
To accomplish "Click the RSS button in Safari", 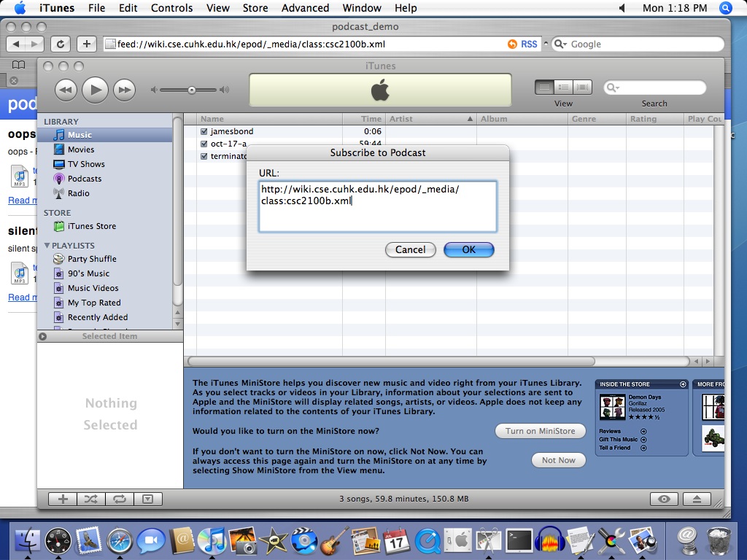I will (522, 44).
